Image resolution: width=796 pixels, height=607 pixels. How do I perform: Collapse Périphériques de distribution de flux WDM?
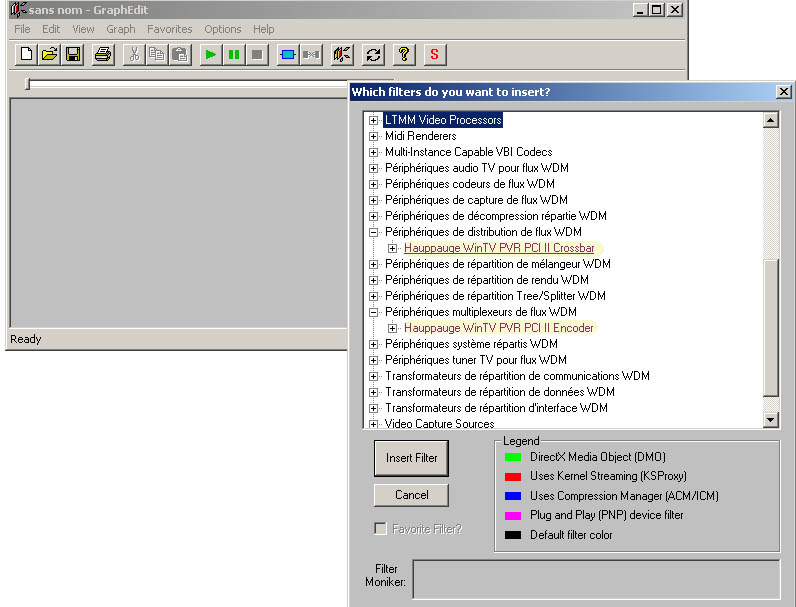pyautogui.click(x=374, y=232)
